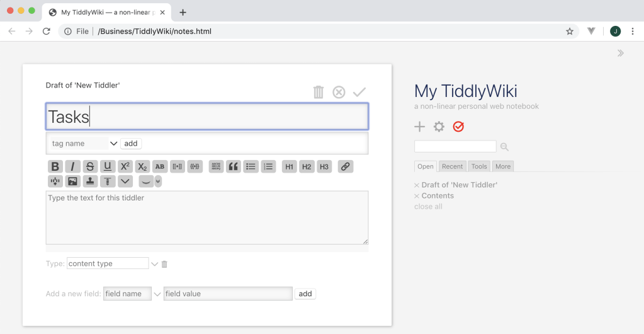Image resolution: width=644 pixels, height=334 pixels.
Task: Click the sidebar search input field
Action: (x=455, y=147)
